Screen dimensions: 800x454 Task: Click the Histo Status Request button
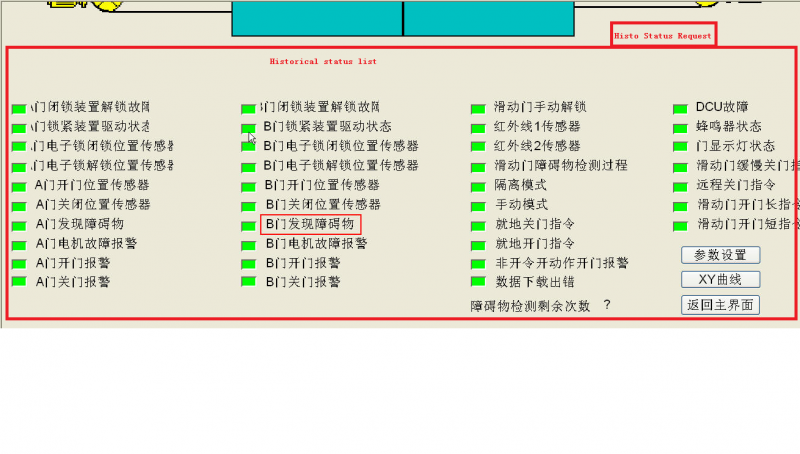pos(663,36)
